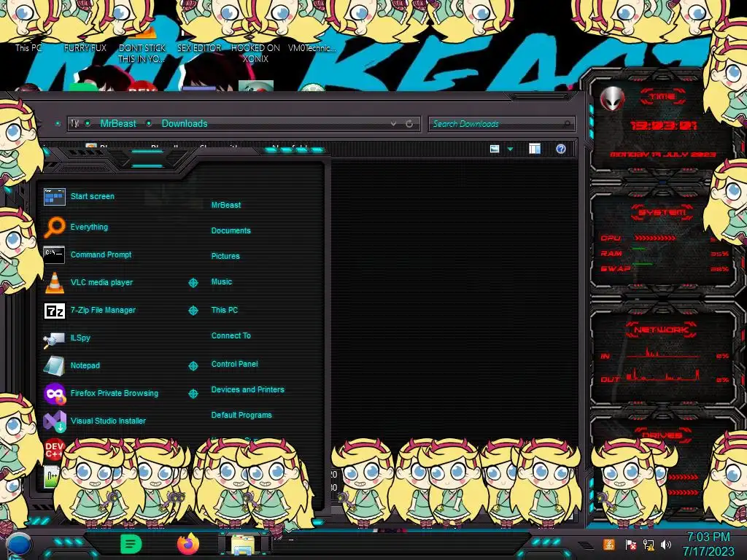
Task: Click the search magnifier icon
Action: (x=566, y=124)
